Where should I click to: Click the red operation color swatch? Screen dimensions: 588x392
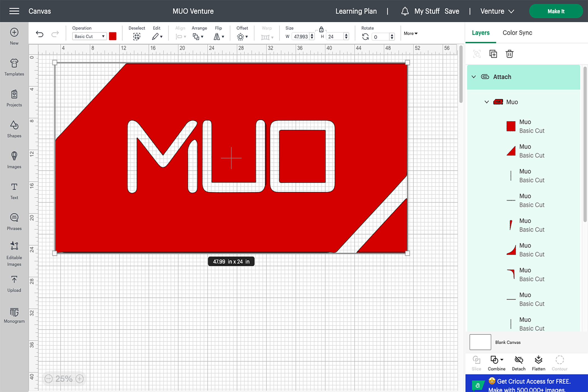click(x=113, y=36)
